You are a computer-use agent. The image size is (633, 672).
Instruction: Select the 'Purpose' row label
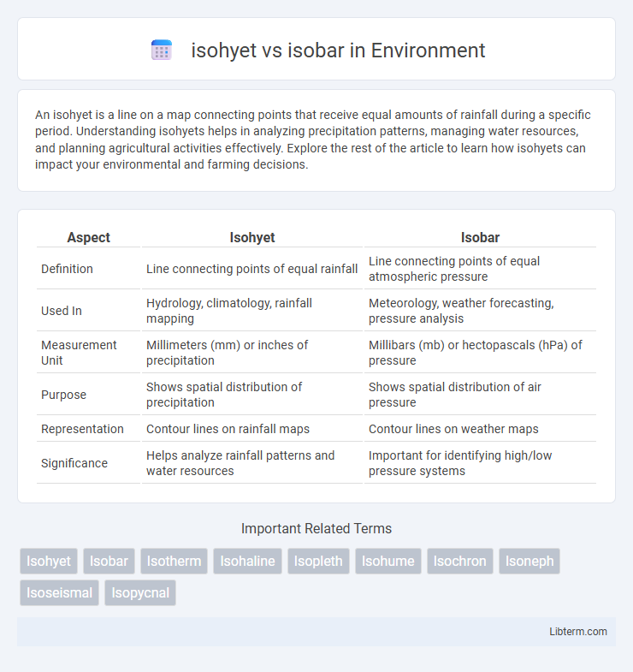(64, 395)
